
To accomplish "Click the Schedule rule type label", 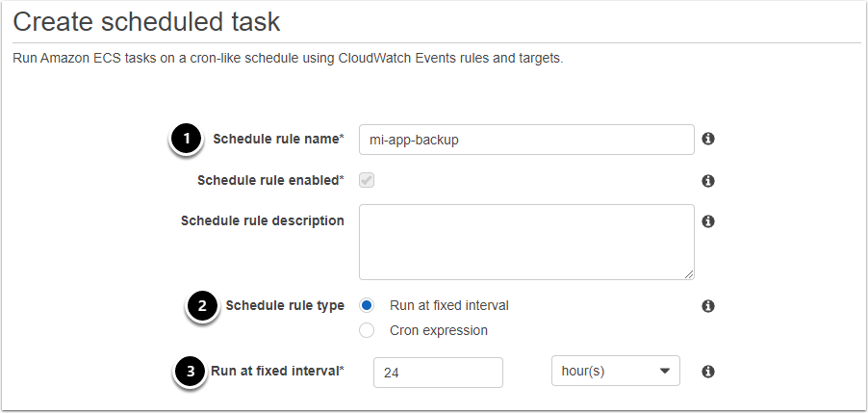I will click(284, 305).
